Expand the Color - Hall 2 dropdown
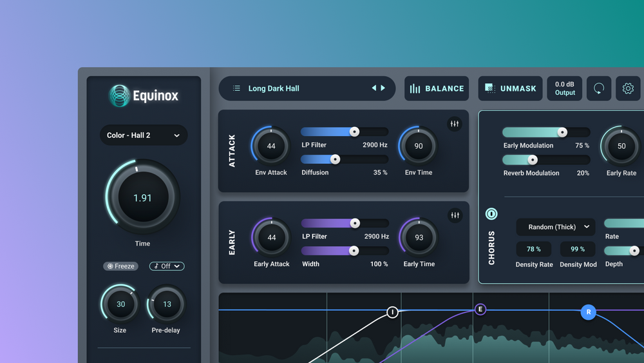644x363 pixels. 144,135
